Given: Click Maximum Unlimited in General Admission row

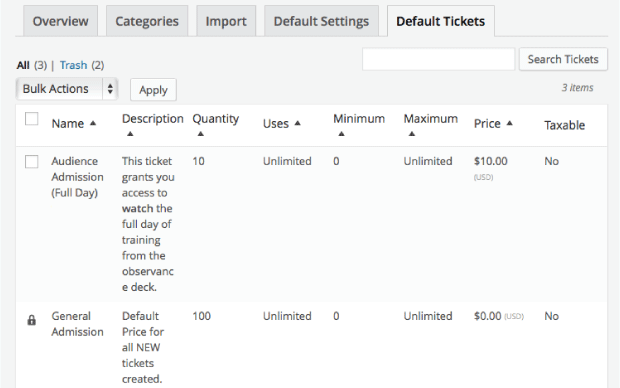Looking at the screenshot, I should pyautogui.click(x=428, y=316).
